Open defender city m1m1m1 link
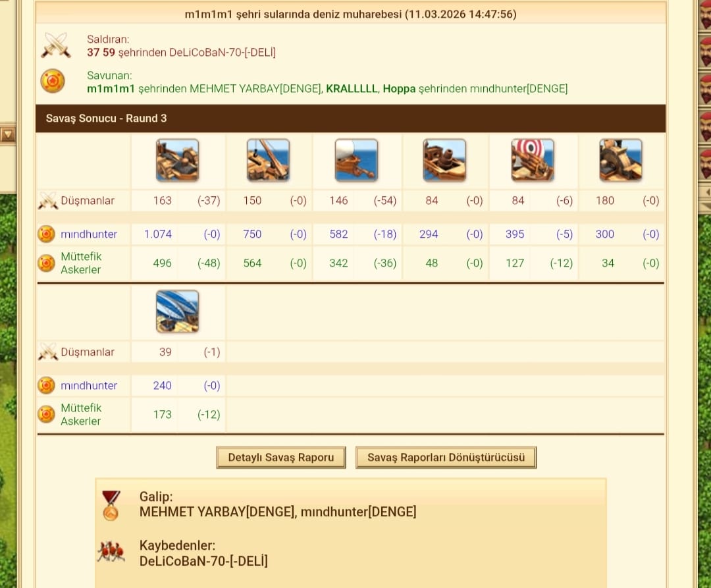Image resolution: width=711 pixels, height=588 pixels. tap(111, 89)
